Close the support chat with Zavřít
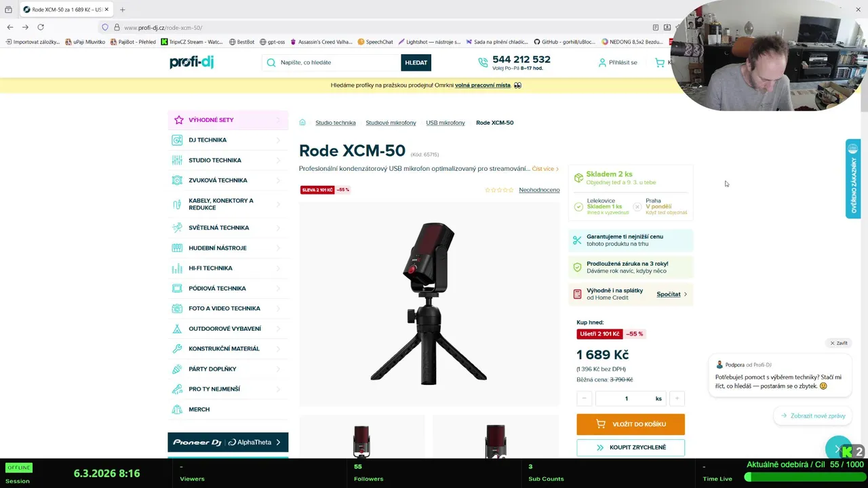868x488 pixels. click(839, 343)
